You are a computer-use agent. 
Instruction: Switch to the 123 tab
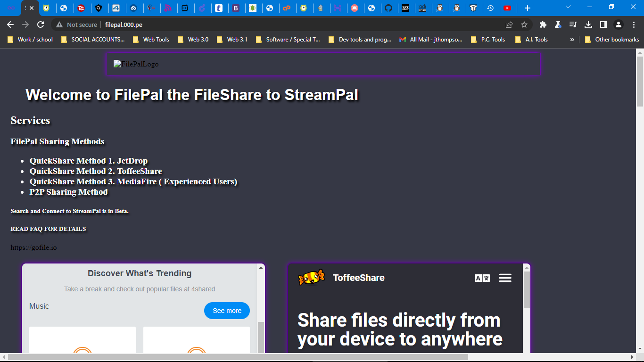tap(405, 8)
